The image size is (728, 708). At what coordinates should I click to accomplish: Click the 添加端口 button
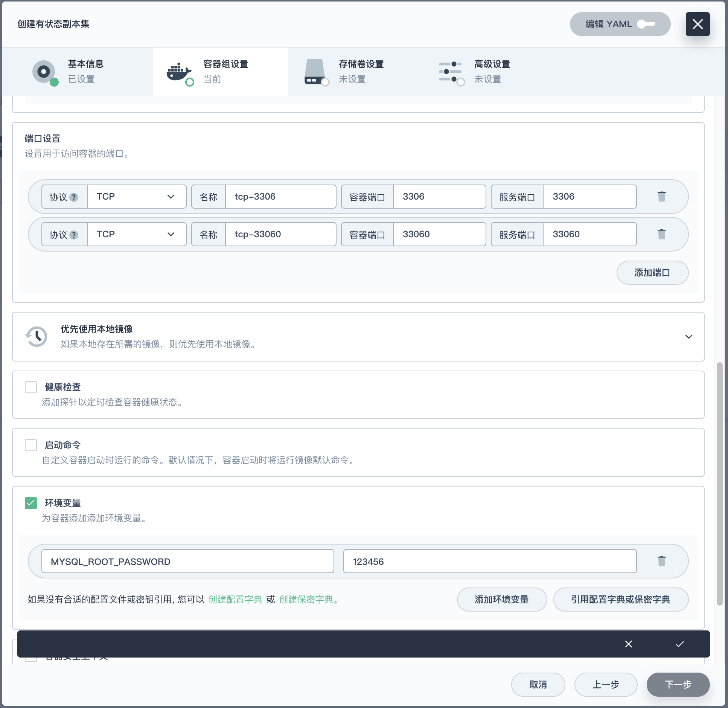pos(652,273)
